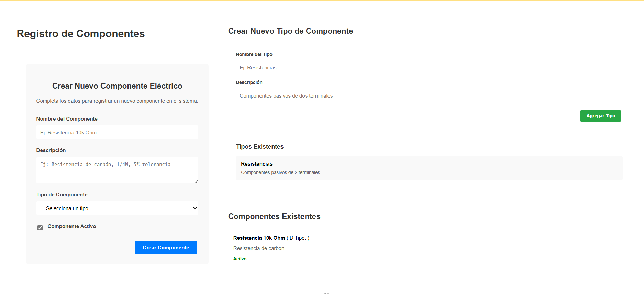644x294 pixels.
Task: Click the Agregar Tipo button
Action: click(x=601, y=116)
